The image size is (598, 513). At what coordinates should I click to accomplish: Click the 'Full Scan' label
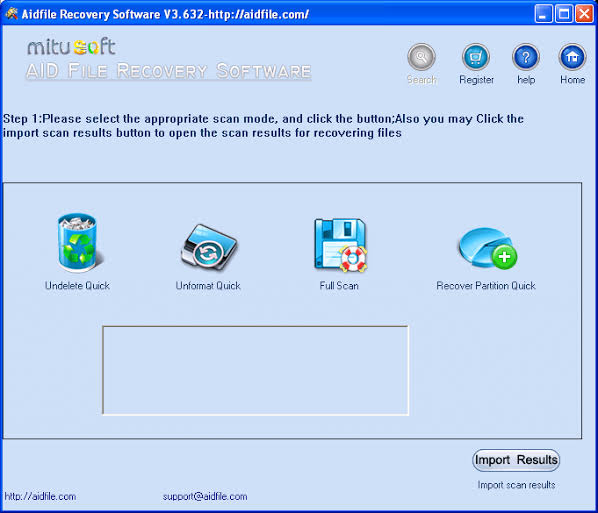click(x=339, y=286)
